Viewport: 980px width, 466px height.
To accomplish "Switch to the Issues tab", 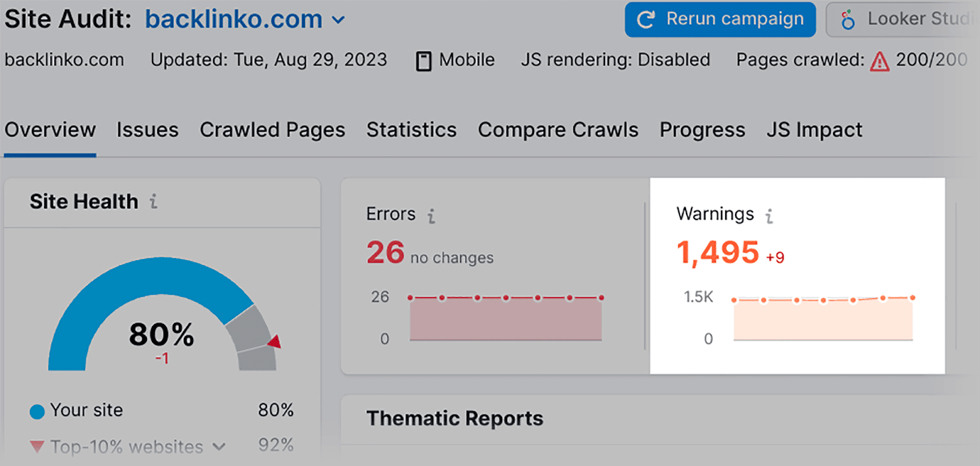I will coord(148,130).
